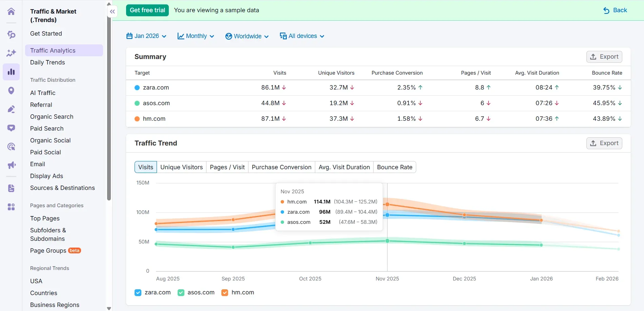
Task: Select Daily Trends in the sidebar menu
Action: point(47,62)
